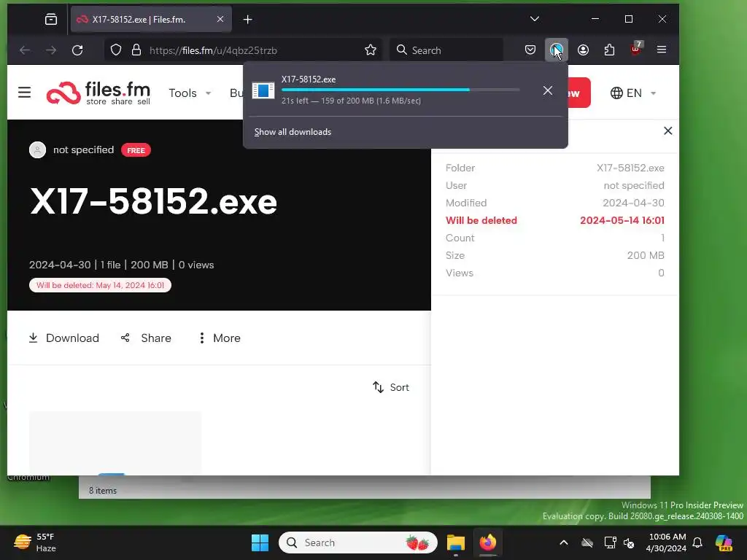Click the Firefox Search box
The height and width of the screenshot is (560, 747).
[447, 50]
